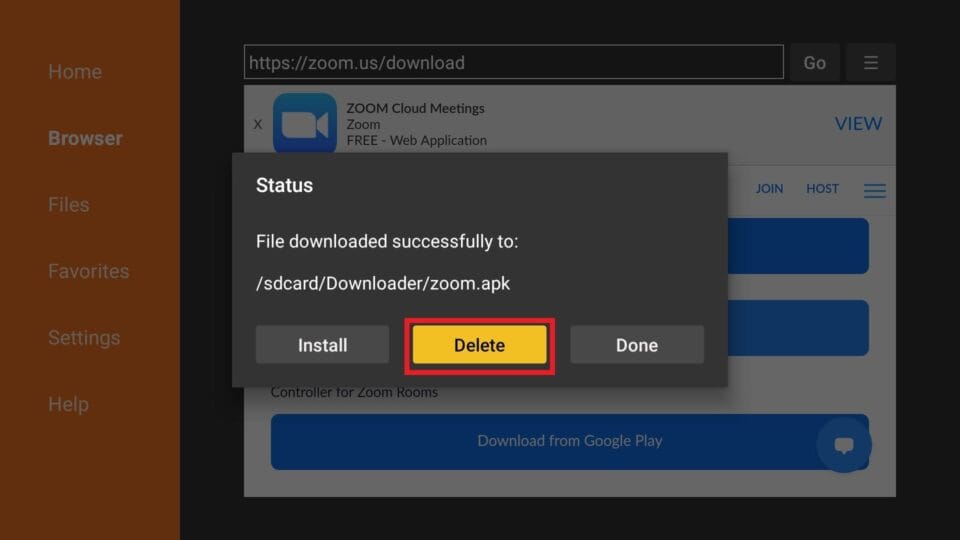Click the /sdcard/Downloader/zoom.apk path text
Image resolution: width=960 pixels, height=540 pixels.
[x=383, y=283]
